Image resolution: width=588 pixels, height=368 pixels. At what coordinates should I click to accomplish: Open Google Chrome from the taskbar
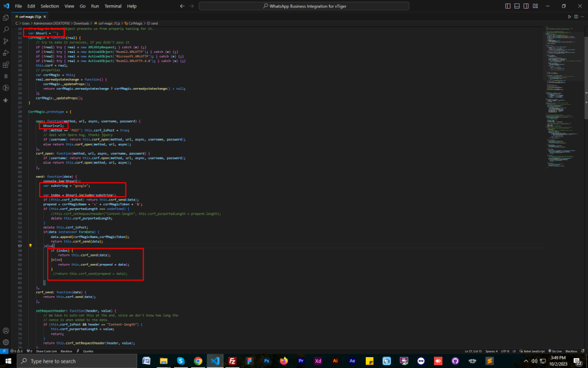coord(198,361)
